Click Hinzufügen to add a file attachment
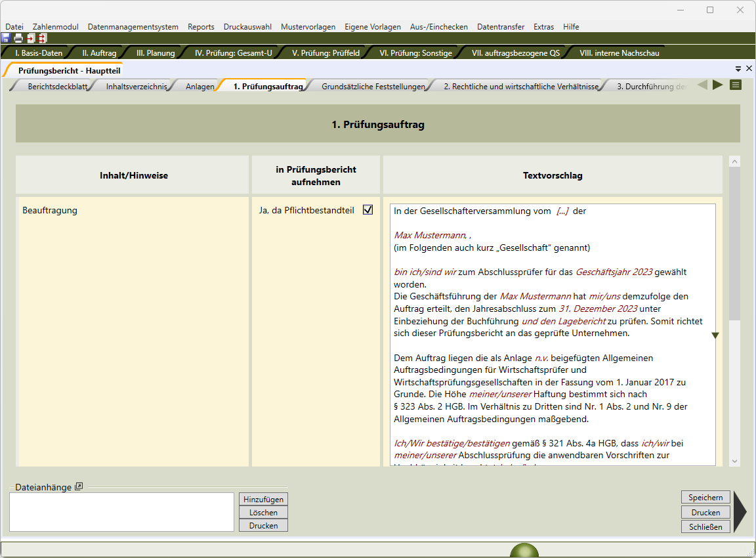This screenshot has width=756, height=558. coord(263,500)
